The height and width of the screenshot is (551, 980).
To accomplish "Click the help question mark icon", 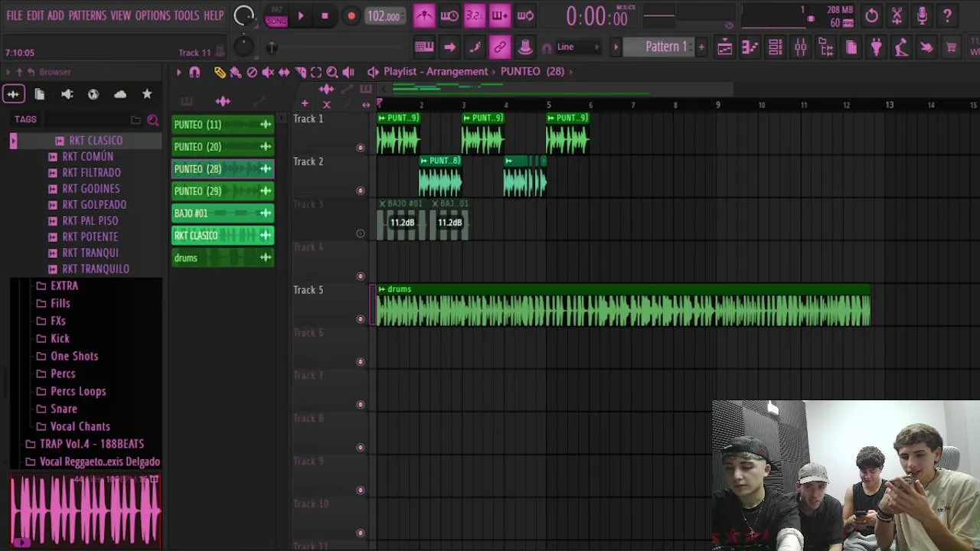I will pos(947,15).
